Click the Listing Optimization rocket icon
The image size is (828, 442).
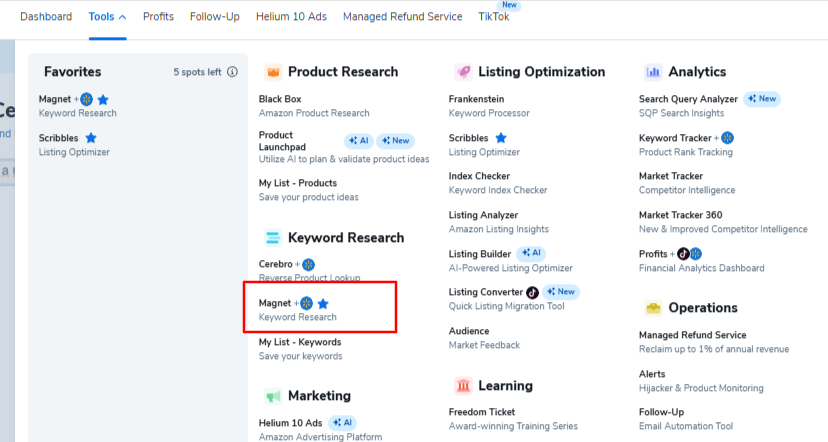(x=463, y=72)
